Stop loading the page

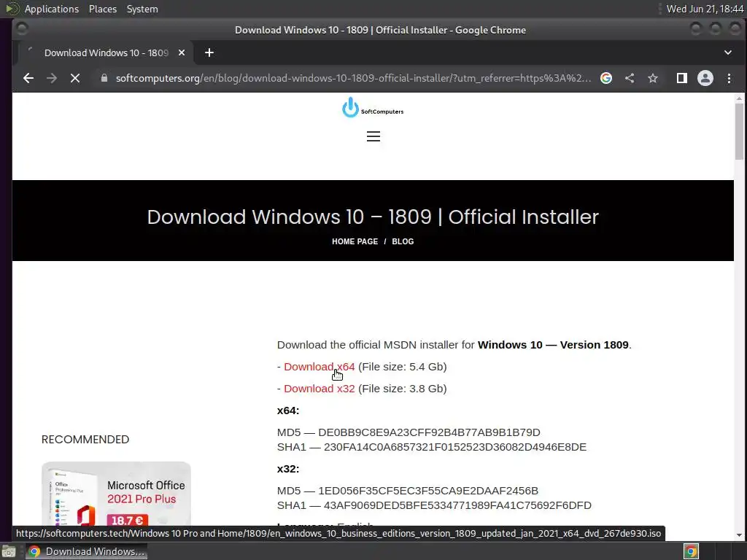click(75, 78)
